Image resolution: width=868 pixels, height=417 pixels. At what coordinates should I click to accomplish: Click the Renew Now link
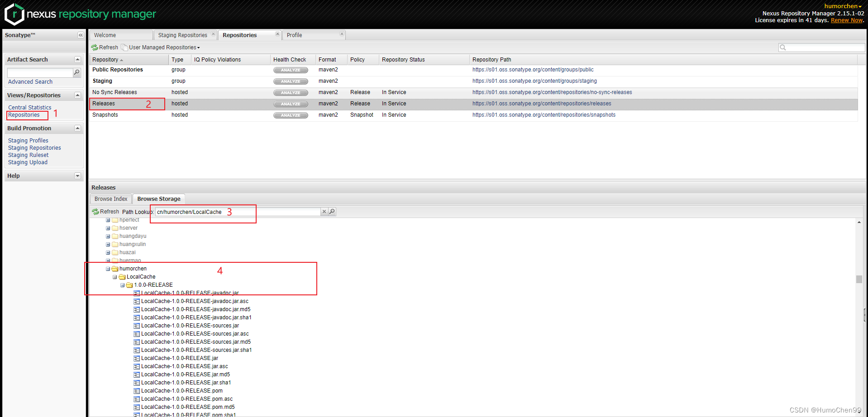pos(846,20)
